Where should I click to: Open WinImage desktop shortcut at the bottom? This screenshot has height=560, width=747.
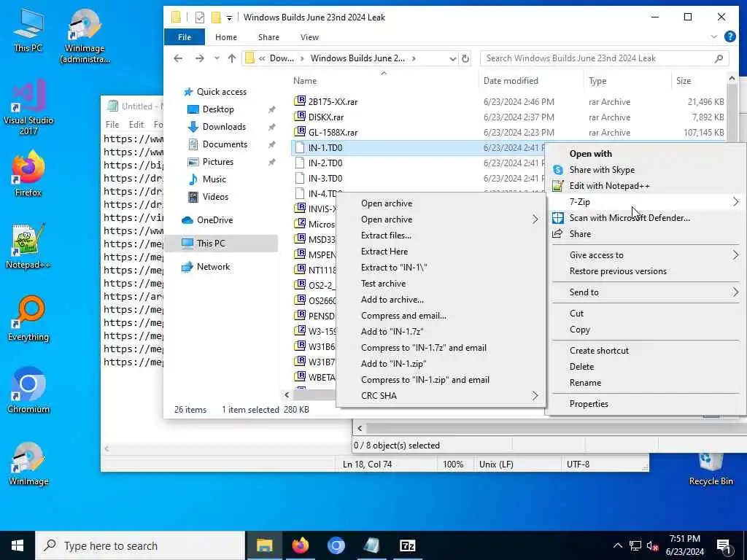[28, 463]
